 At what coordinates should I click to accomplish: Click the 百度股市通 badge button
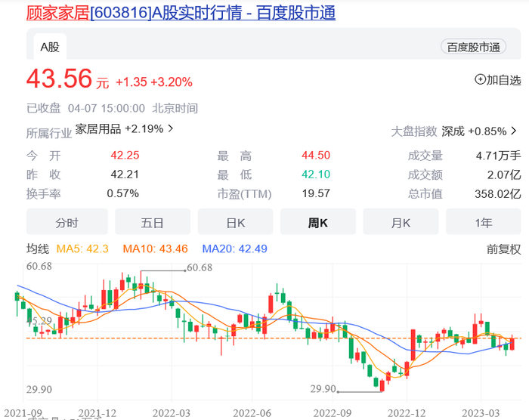tap(473, 47)
